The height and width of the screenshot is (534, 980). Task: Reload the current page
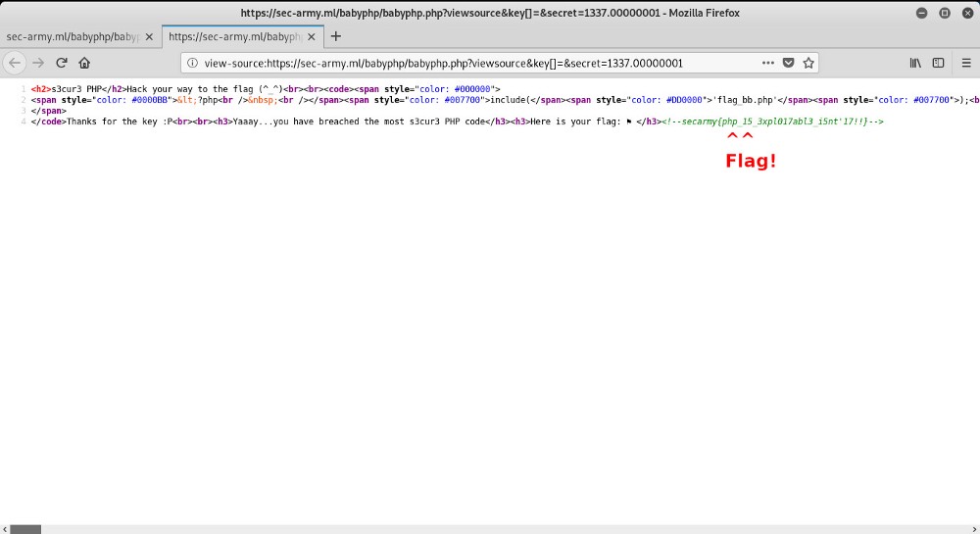[62, 63]
